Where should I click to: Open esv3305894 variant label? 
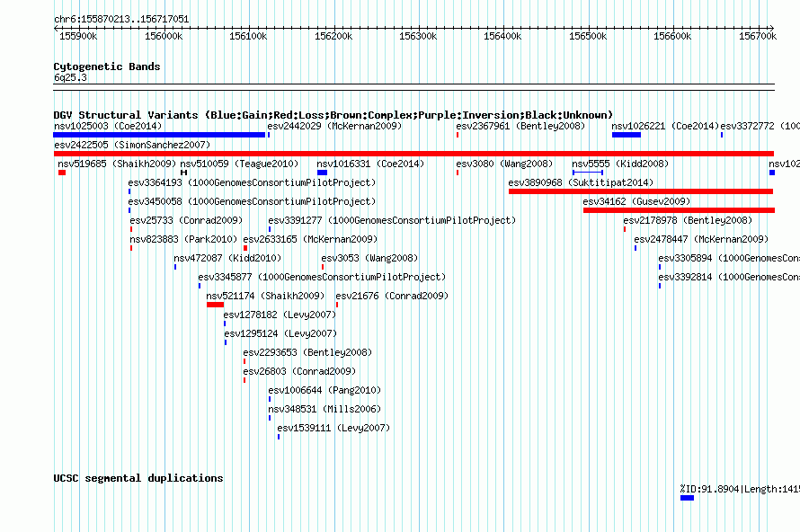[729, 258]
